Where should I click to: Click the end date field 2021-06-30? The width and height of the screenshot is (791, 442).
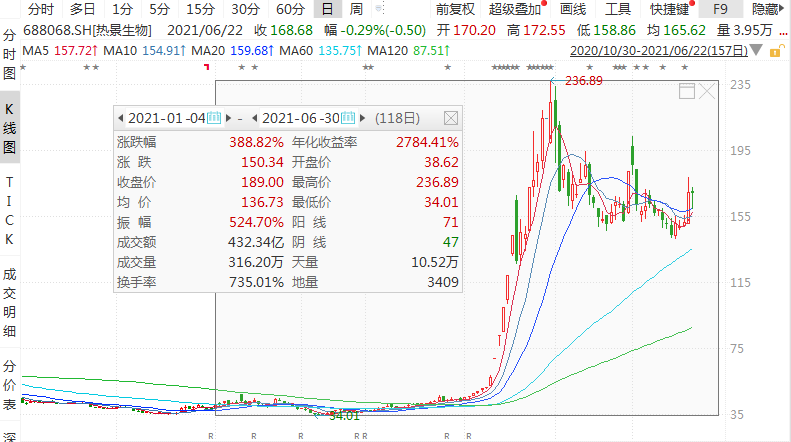pyautogui.click(x=301, y=118)
